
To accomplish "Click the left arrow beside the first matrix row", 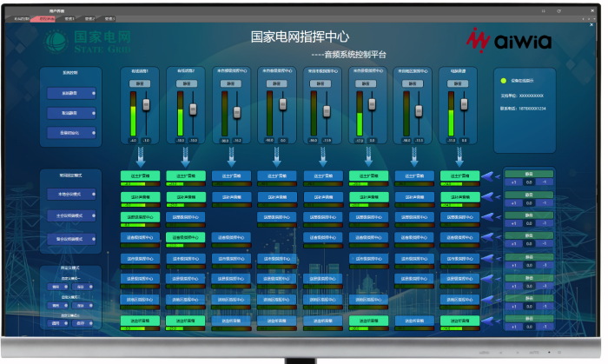I will coord(491,177).
